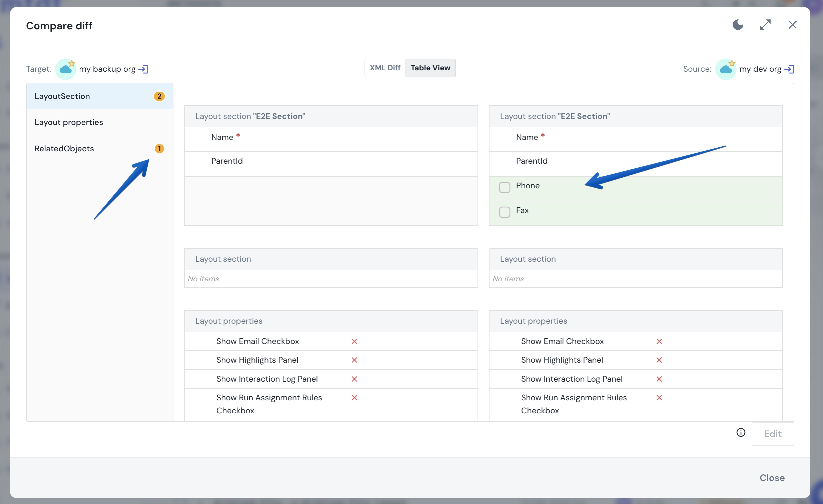This screenshot has height=504, width=823.
Task: Open my dev org login arrow icon
Action: tap(789, 69)
